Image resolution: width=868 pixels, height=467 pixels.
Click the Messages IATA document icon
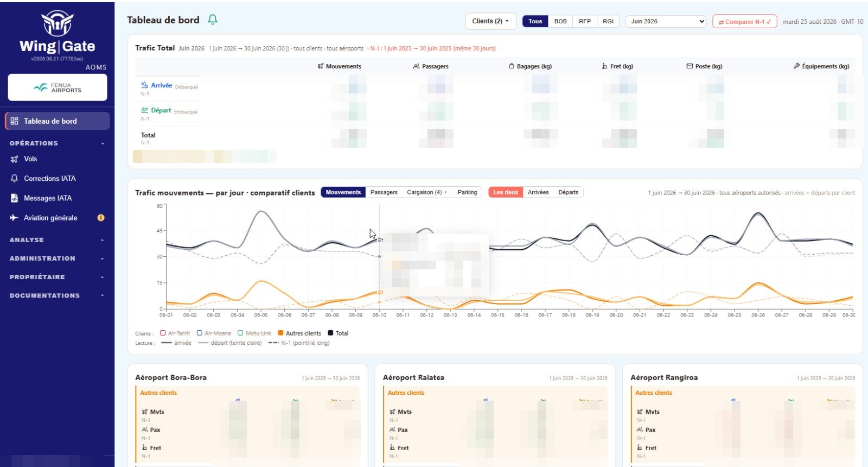pyautogui.click(x=15, y=198)
